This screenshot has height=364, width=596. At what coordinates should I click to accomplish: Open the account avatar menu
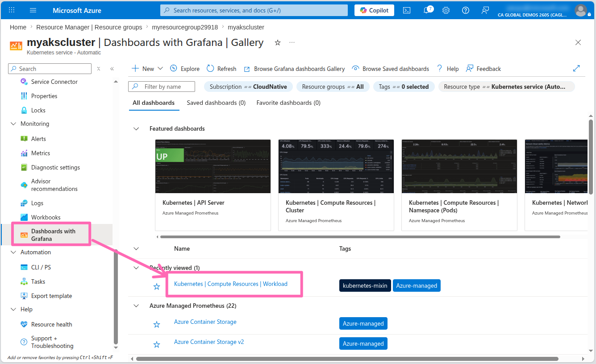point(581,10)
